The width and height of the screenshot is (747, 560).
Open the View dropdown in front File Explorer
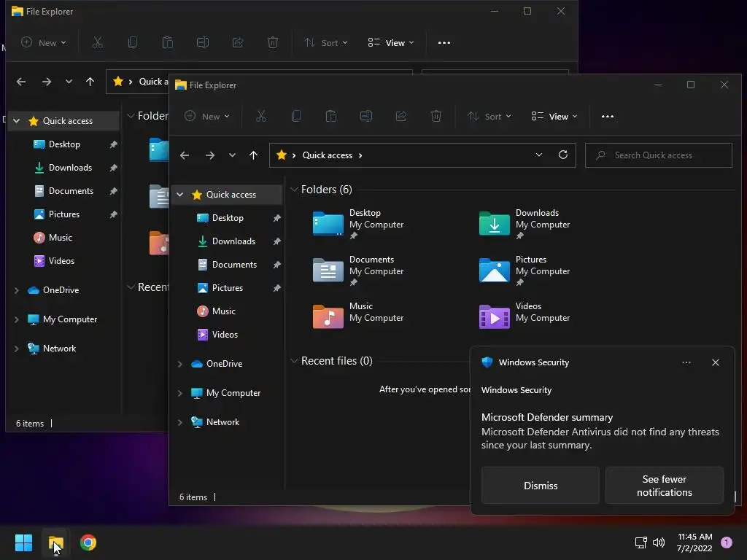click(x=554, y=116)
